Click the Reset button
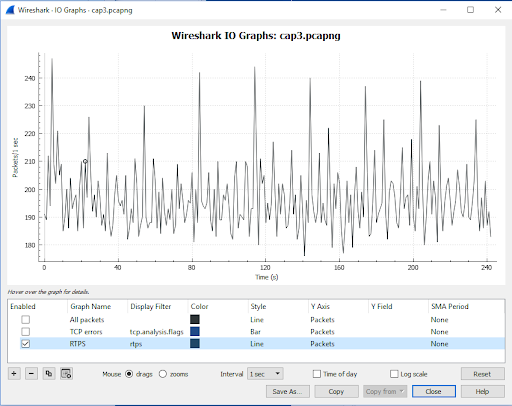This screenshot has width=512, height=406. click(482, 374)
